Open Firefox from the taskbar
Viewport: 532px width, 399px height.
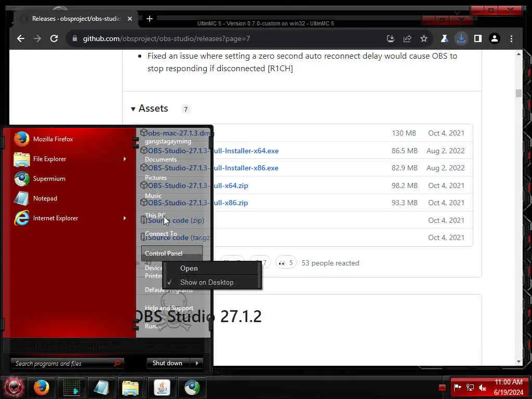(41, 387)
